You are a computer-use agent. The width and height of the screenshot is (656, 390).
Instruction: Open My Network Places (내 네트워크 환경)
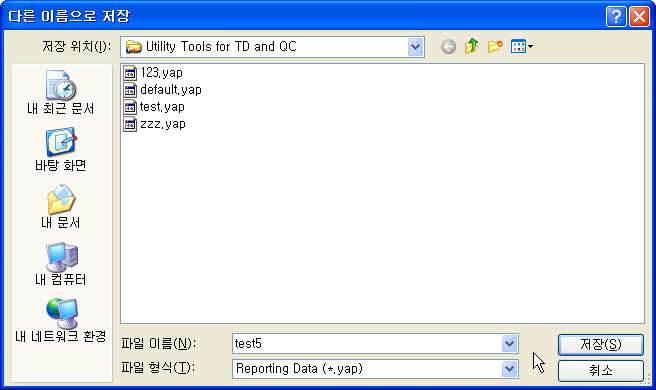point(61,321)
